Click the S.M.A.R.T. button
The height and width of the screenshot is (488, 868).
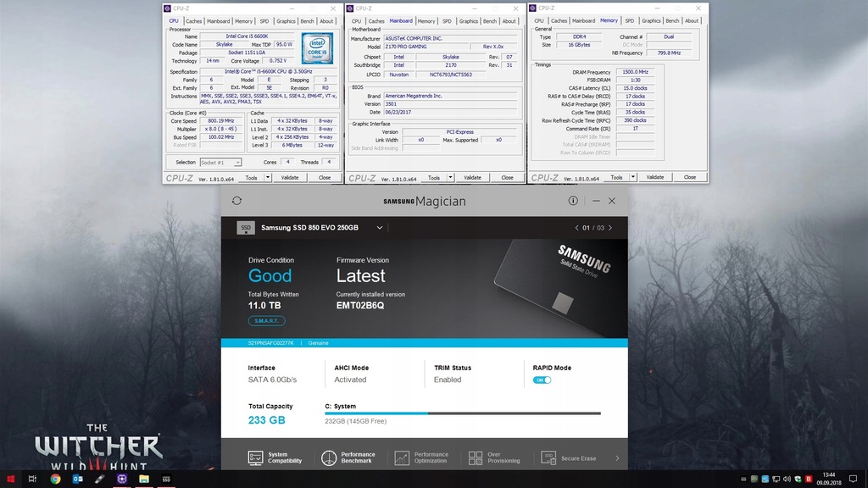[267, 321]
